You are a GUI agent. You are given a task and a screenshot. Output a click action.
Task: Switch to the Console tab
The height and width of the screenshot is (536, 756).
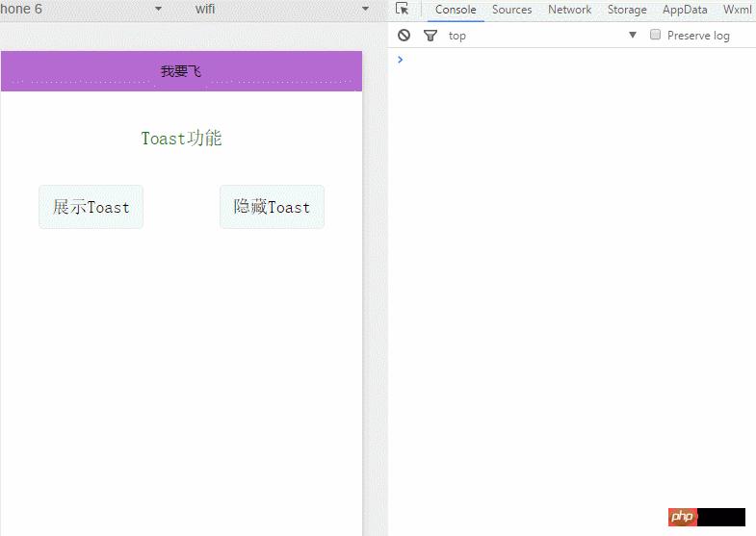coord(456,10)
